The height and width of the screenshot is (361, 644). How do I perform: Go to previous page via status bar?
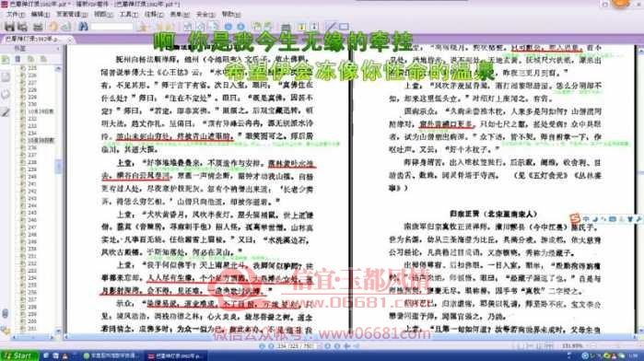tap(271, 346)
